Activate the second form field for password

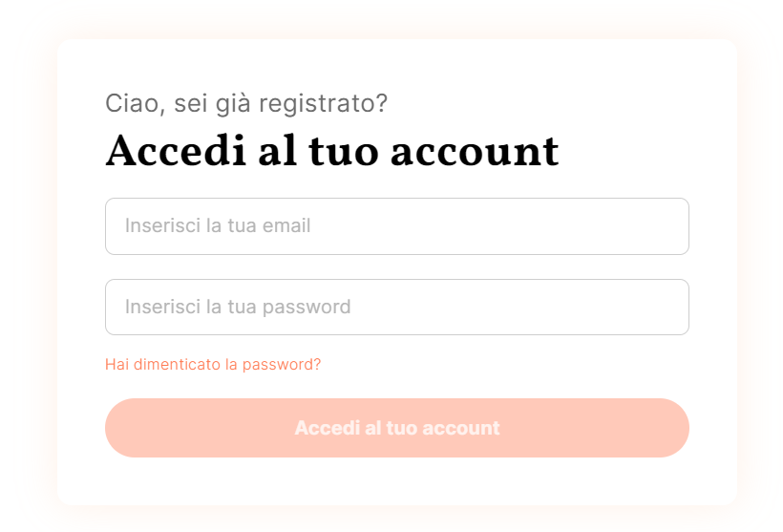click(x=396, y=307)
